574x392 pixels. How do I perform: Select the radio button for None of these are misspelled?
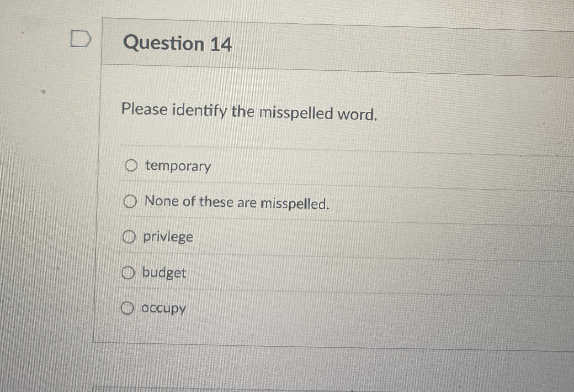point(130,202)
